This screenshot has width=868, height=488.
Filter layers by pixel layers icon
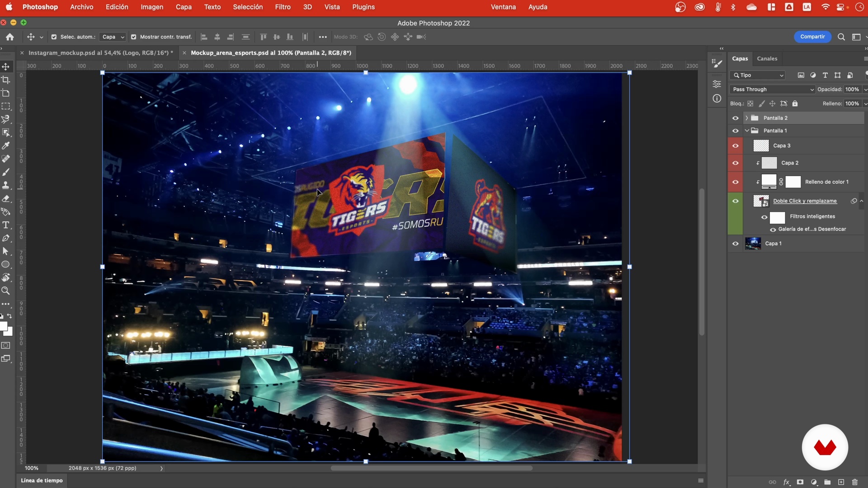point(801,75)
